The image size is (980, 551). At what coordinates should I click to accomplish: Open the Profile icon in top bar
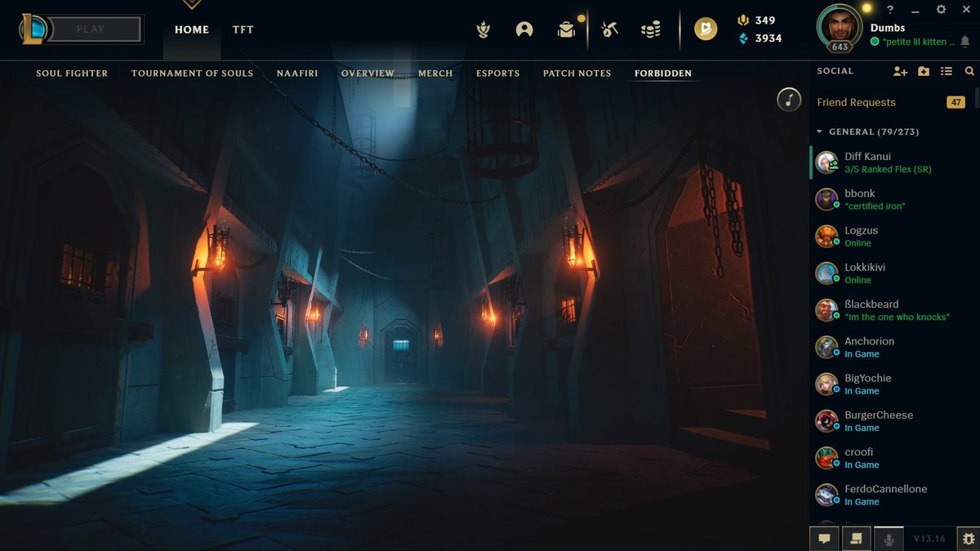pyautogui.click(x=524, y=30)
